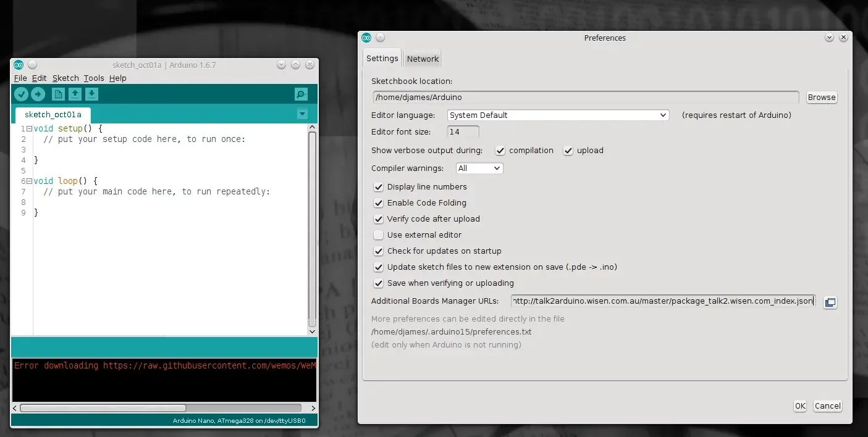
Task: Open the Edit menu
Action: tap(40, 78)
